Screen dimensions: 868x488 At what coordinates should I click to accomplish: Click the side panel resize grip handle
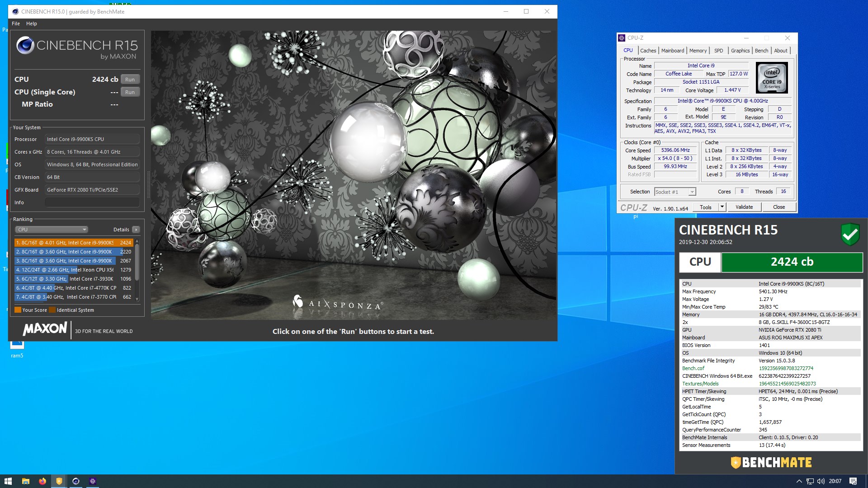pyautogui.click(x=148, y=184)
